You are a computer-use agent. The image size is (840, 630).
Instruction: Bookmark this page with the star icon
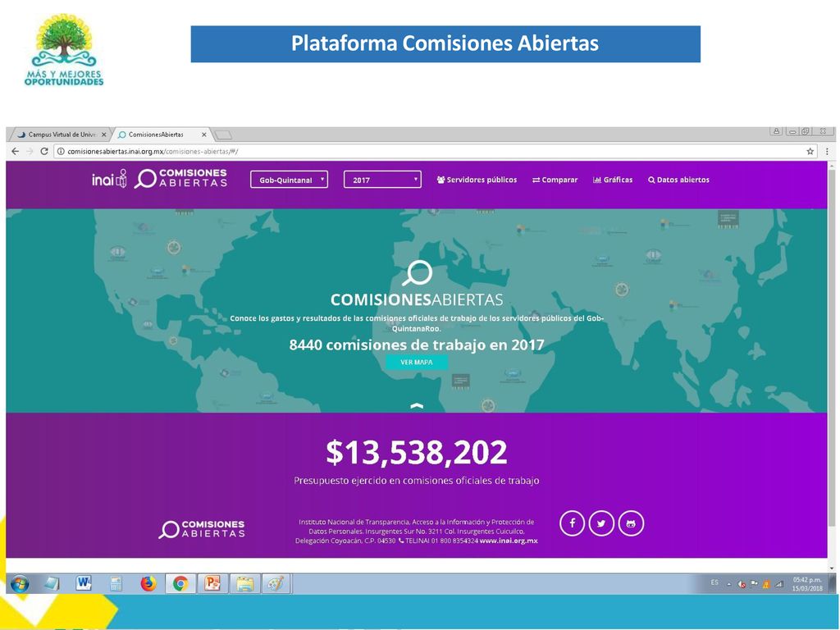click(810, 152)
